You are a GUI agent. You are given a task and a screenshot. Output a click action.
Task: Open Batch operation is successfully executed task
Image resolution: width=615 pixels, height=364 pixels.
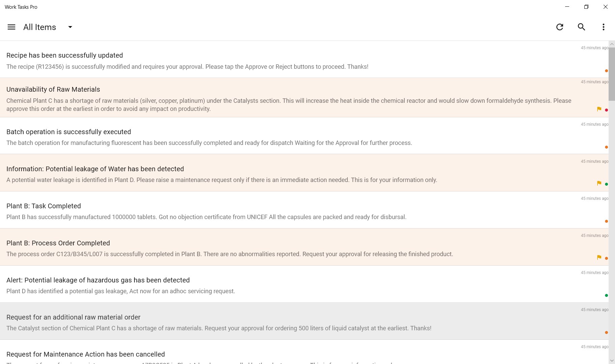pos(68,132)
